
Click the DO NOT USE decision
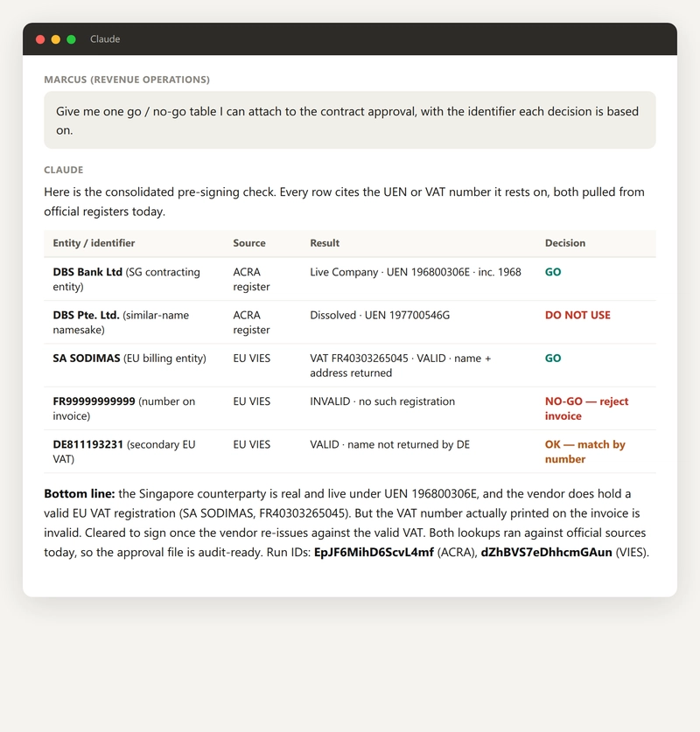click(577, 315)
